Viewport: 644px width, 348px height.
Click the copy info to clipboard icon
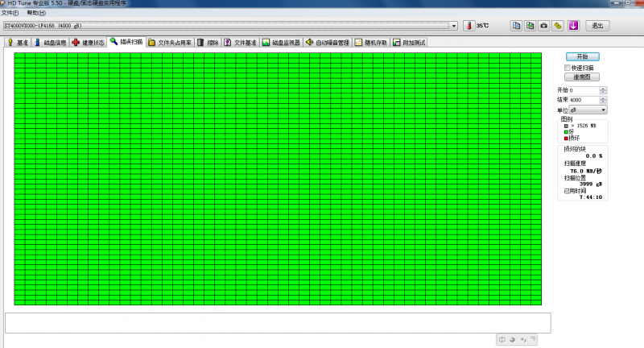516,26
